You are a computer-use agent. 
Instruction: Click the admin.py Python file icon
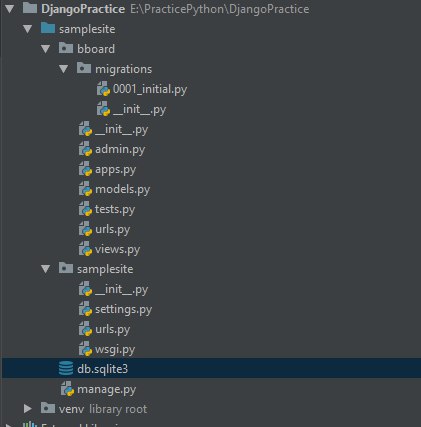click(85, 149)
